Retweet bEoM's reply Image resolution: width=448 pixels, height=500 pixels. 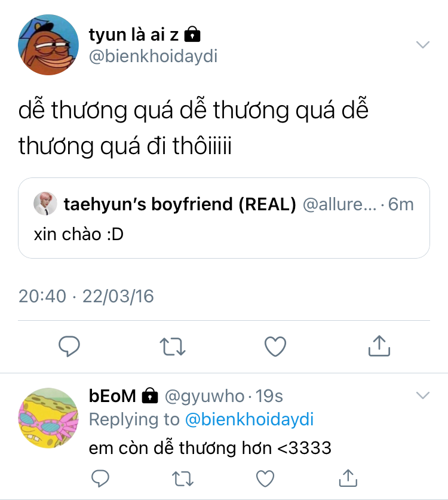pyautogui.click(x=183, y=478)
